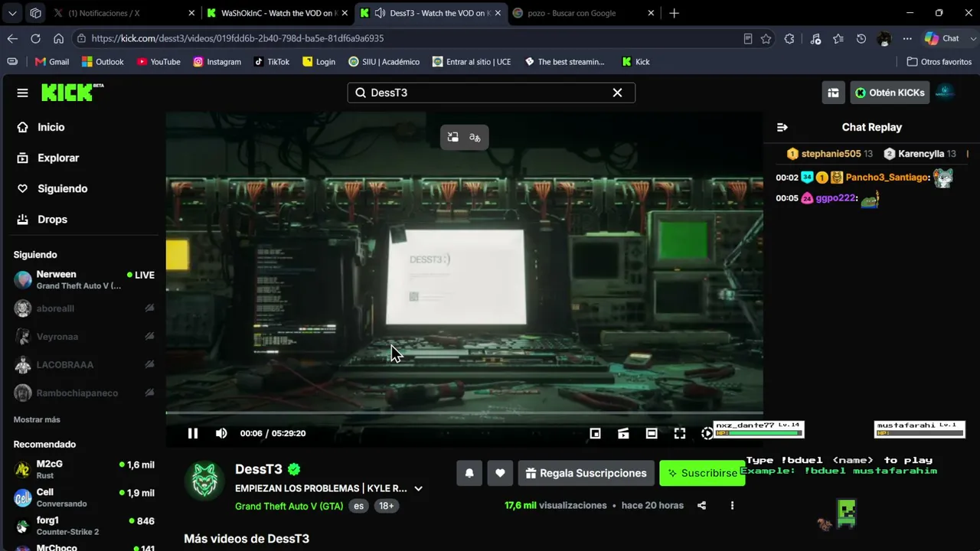Add this page to favorites
This screenshot has height=551, width=980.
pyautogui.click(x=766, y=38)
